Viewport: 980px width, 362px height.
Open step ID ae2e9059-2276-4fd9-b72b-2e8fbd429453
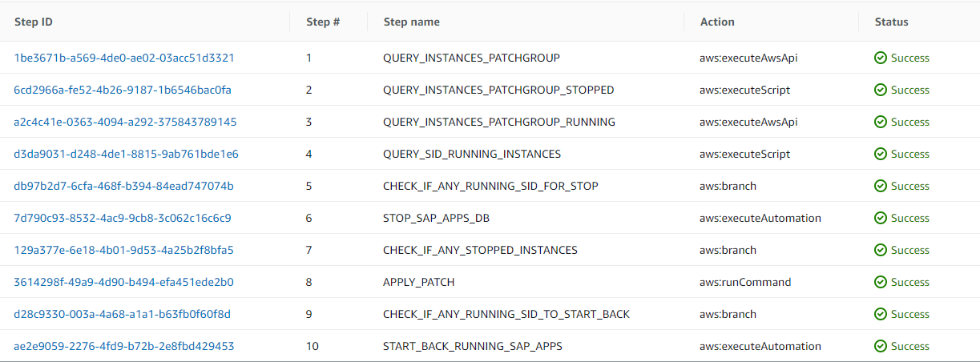click(x=124, y=346)
